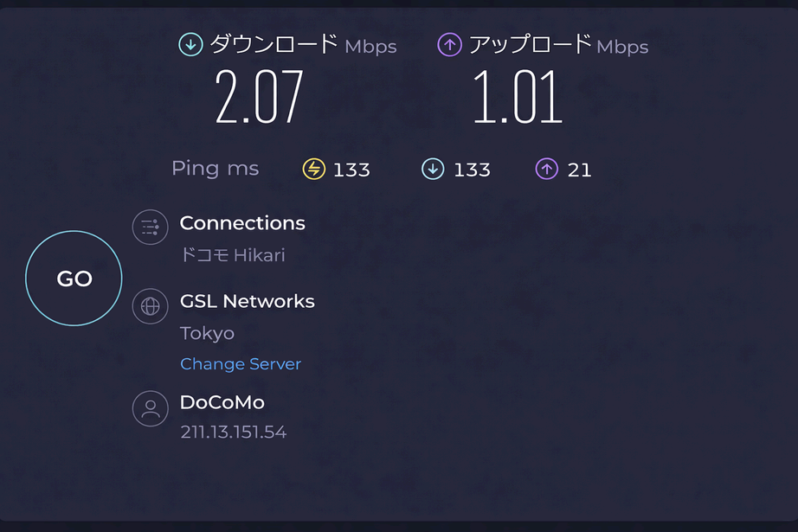
Task: Click the GSL Networks server name
Action: click(x=247, y=301)
